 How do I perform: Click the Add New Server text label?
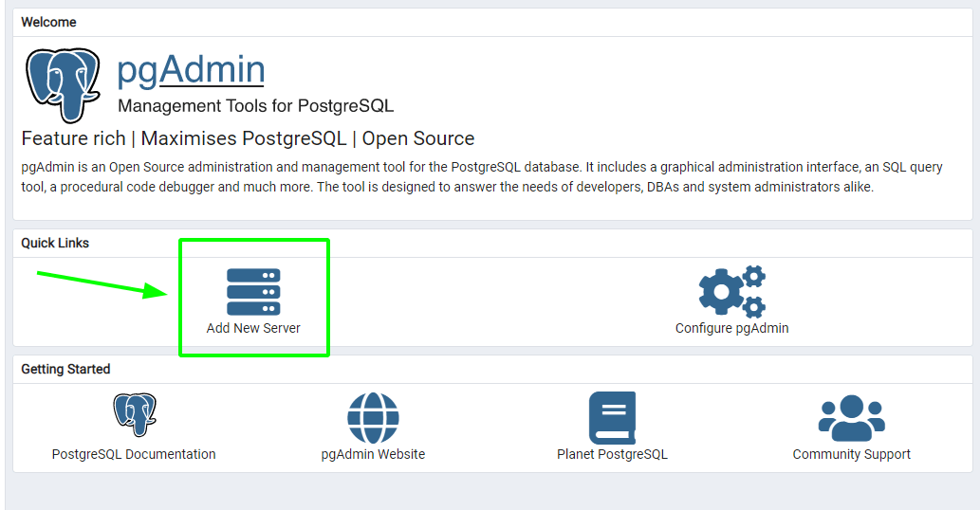pyautogui.click(x=253, y=328)
